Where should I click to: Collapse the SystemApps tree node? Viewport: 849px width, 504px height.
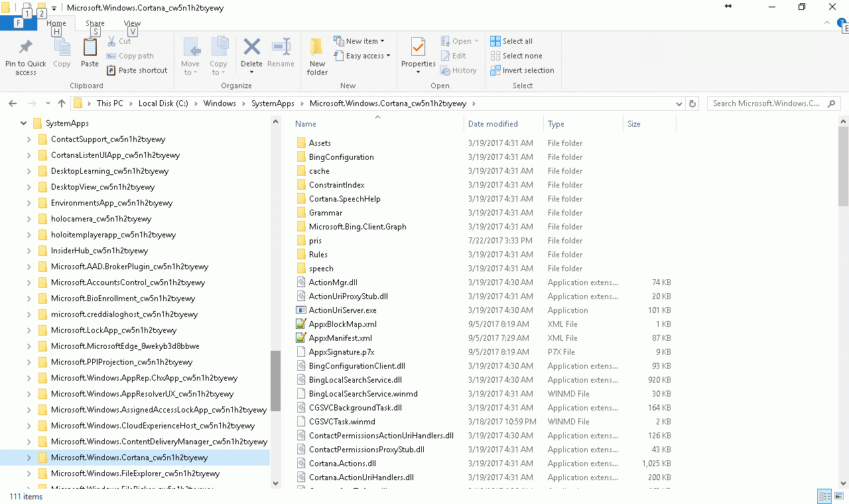[23, 123]
